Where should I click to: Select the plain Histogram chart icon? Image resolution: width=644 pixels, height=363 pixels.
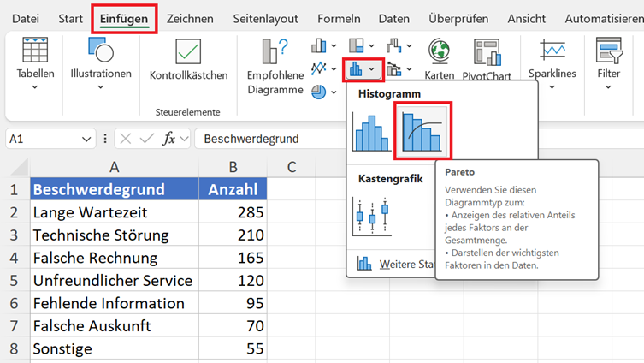click(371, 133)
